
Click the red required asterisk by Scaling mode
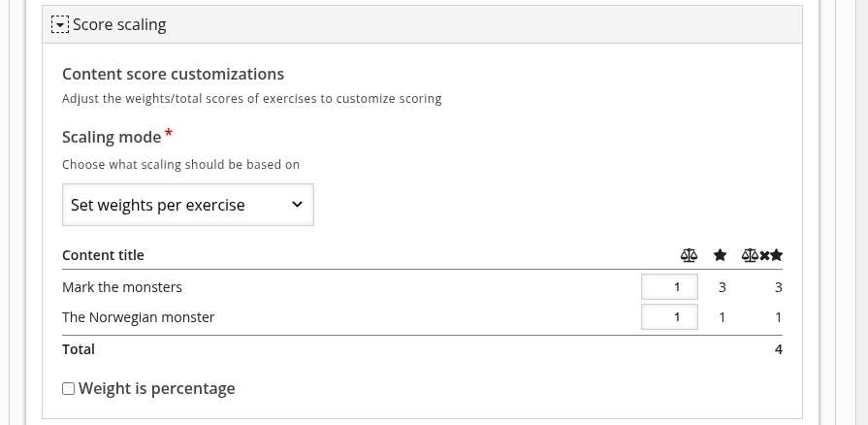(x=169, y=134)
